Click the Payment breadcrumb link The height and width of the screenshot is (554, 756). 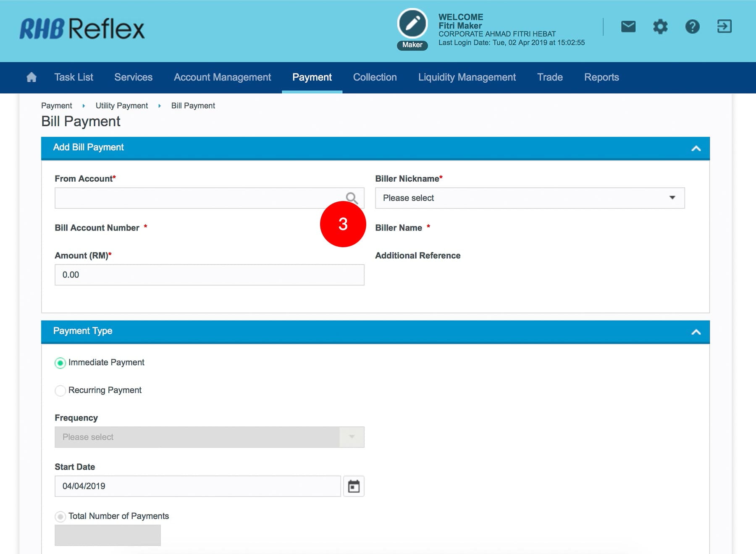[x=57, y=106]
